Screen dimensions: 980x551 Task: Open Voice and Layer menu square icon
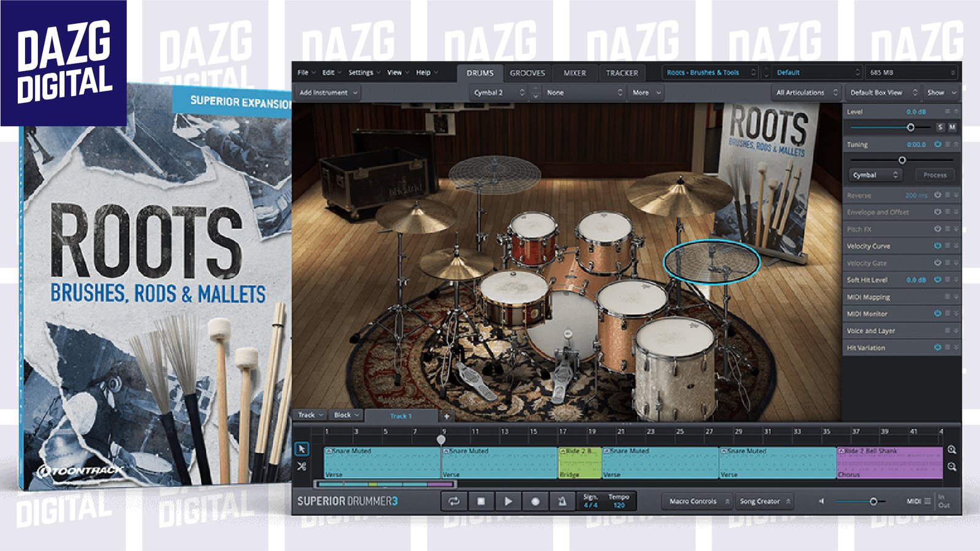(947, 330)
